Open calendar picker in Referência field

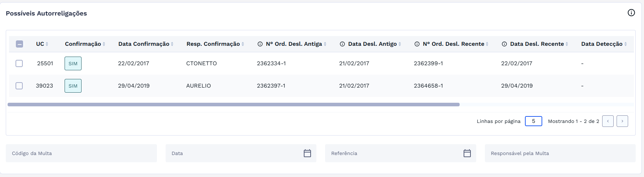point(467,153)
